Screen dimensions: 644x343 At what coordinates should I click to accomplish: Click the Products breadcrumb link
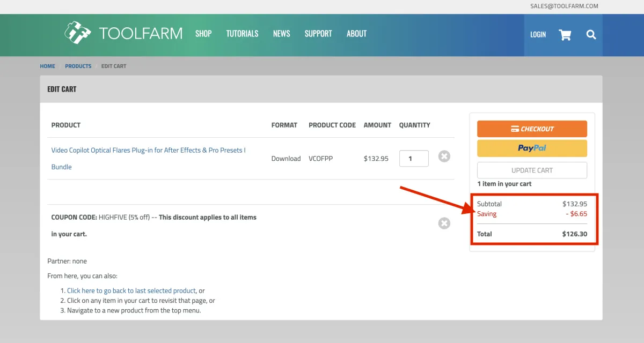[x=78, y=66]
